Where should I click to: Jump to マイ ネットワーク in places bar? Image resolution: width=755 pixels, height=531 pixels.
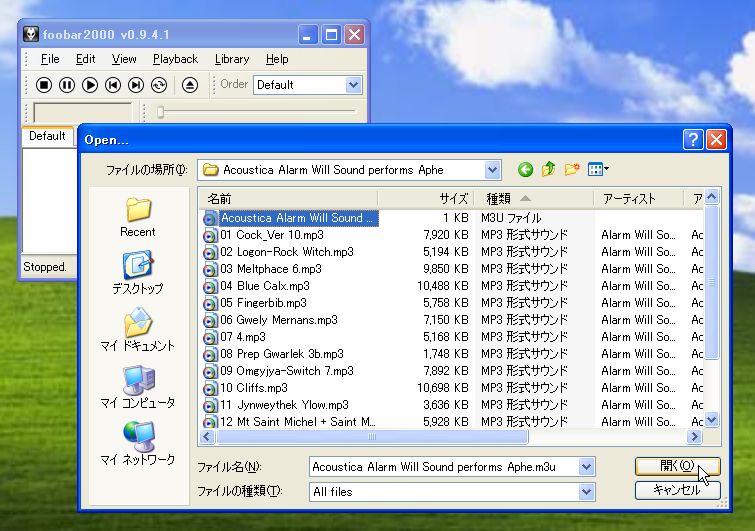pyautogui.click(x=138, y=443)
